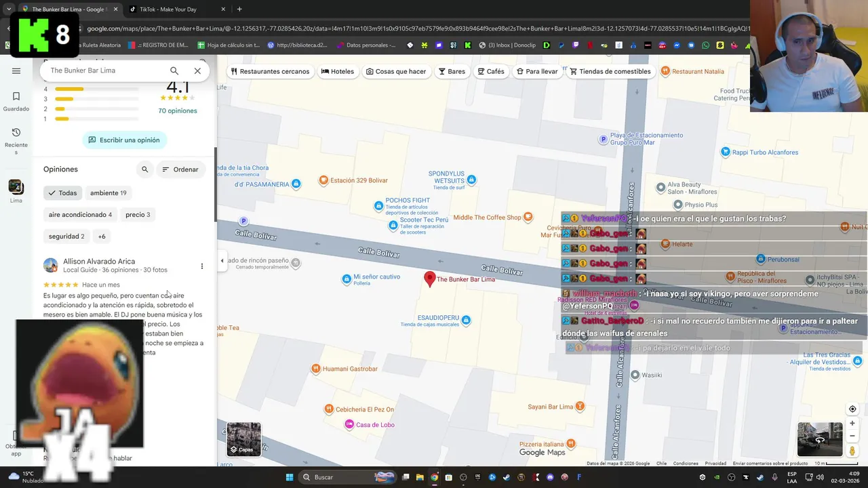Screen dimensions: 868x488
Task: Click the search magnifier in Maps search box
Action: point(174,70)
